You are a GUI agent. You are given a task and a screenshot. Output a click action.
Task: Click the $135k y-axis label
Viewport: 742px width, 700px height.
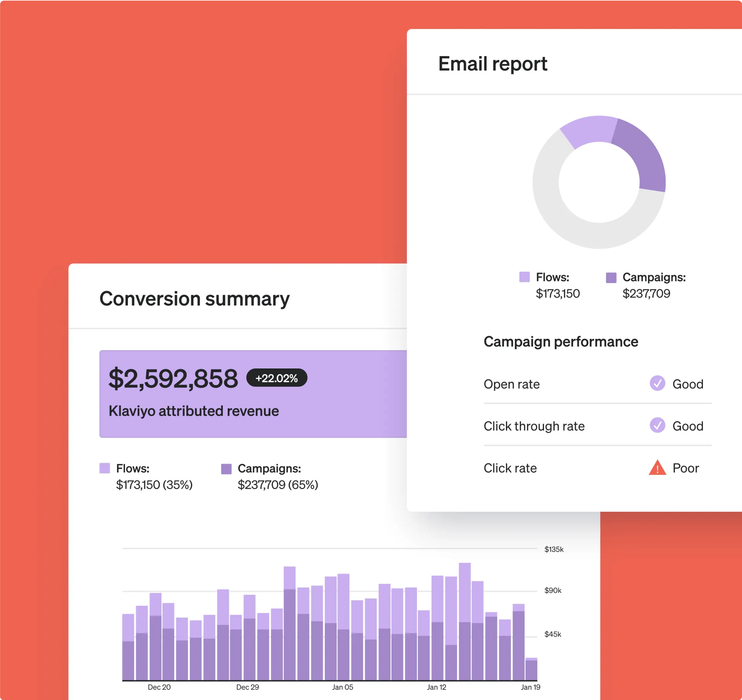[554, 549]
